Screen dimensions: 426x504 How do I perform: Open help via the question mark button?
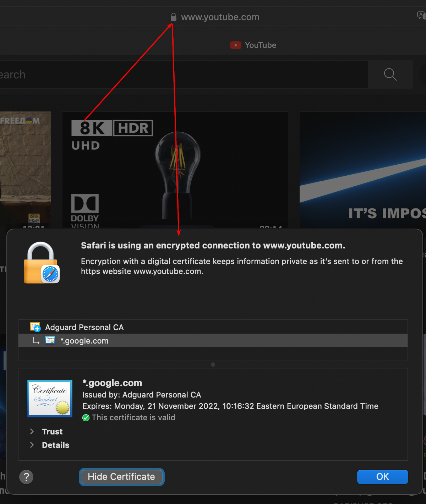[x=26, y=477]
